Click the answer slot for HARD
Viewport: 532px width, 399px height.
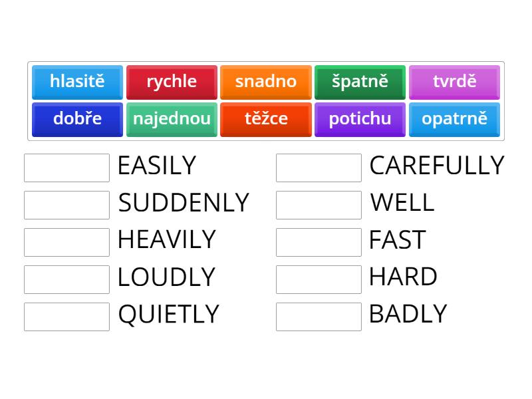coord(319,279)
